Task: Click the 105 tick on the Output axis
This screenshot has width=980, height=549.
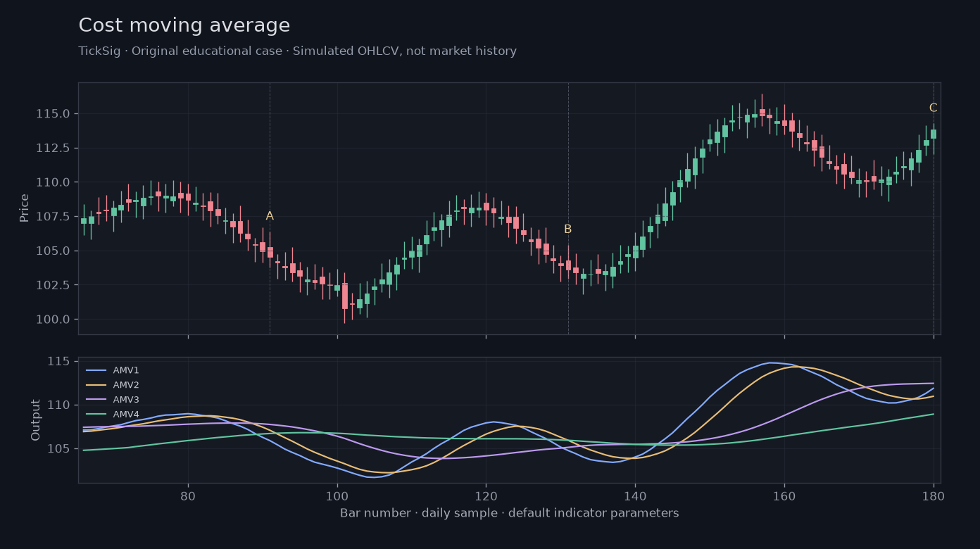Action: point(60,448)
